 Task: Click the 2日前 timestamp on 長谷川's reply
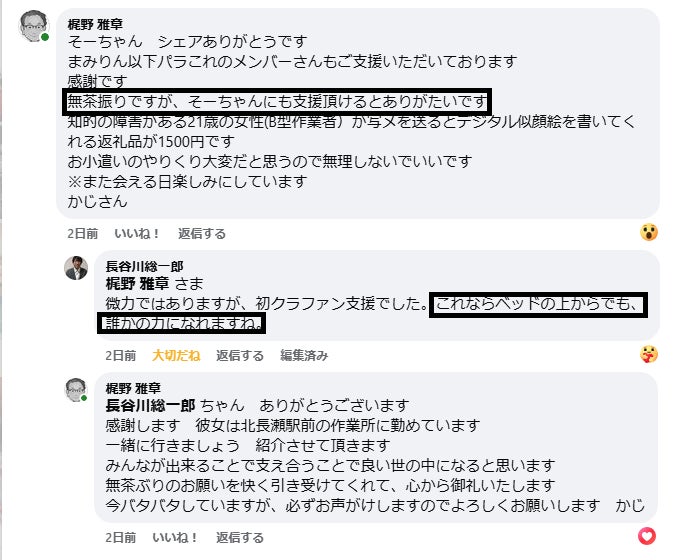122,355
